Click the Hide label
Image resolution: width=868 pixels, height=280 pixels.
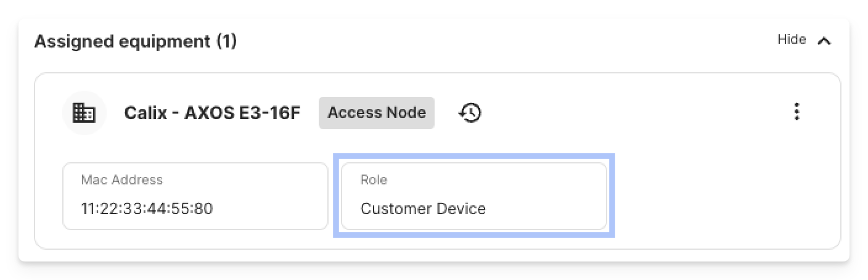[792, 39]
